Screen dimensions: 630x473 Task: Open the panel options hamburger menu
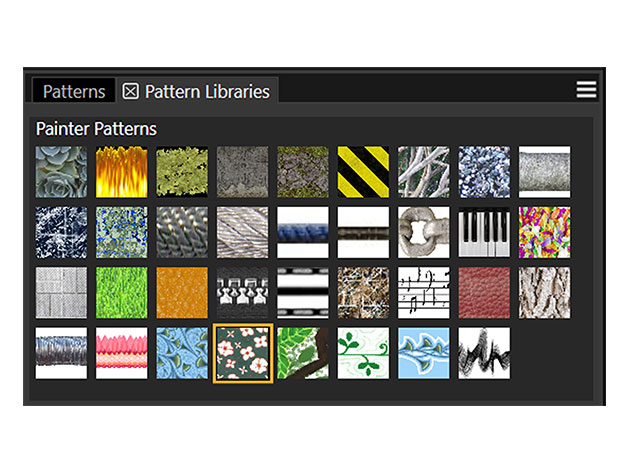tap(586, 89)
